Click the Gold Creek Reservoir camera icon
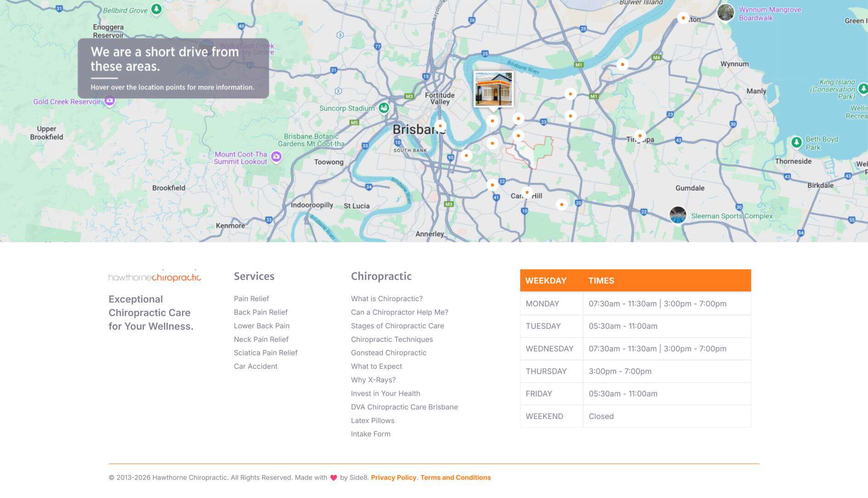Image resolution: width=868 pixels, height=498 pixels. click(x=109, y=100)
